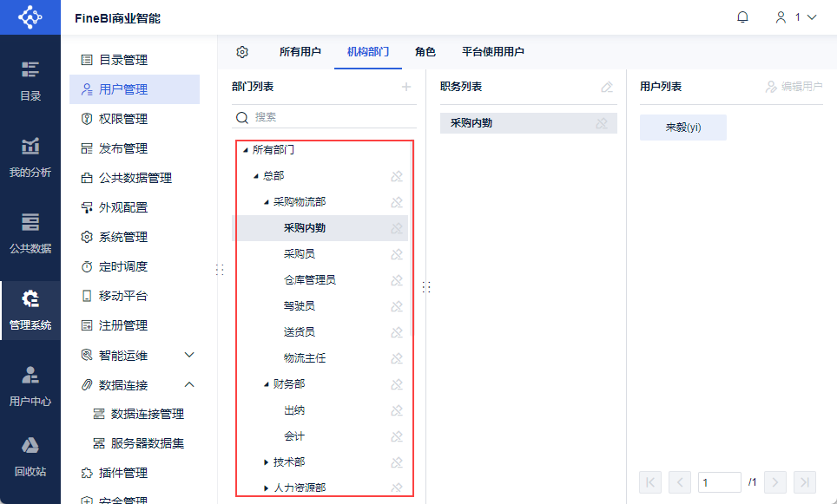Viewport: 837px width, 504px height.
Task: Select 仓库管理员 in the department tree
Action: 309,280
